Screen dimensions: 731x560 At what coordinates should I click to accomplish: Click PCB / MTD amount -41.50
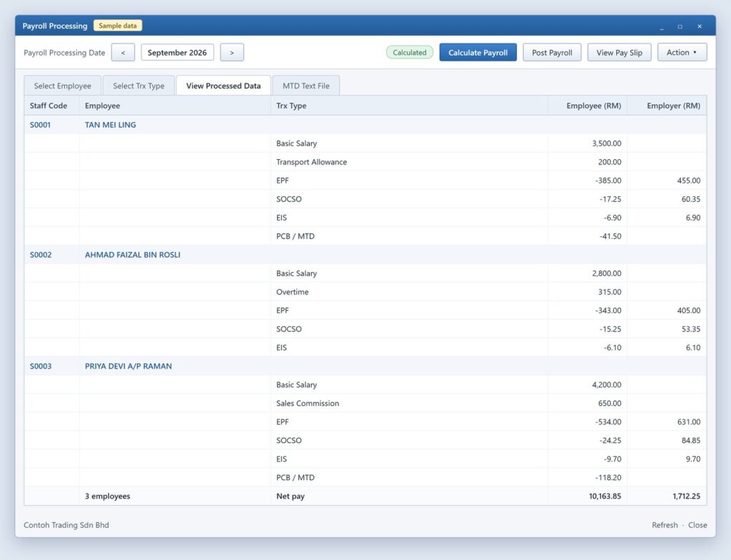(610, 236)
